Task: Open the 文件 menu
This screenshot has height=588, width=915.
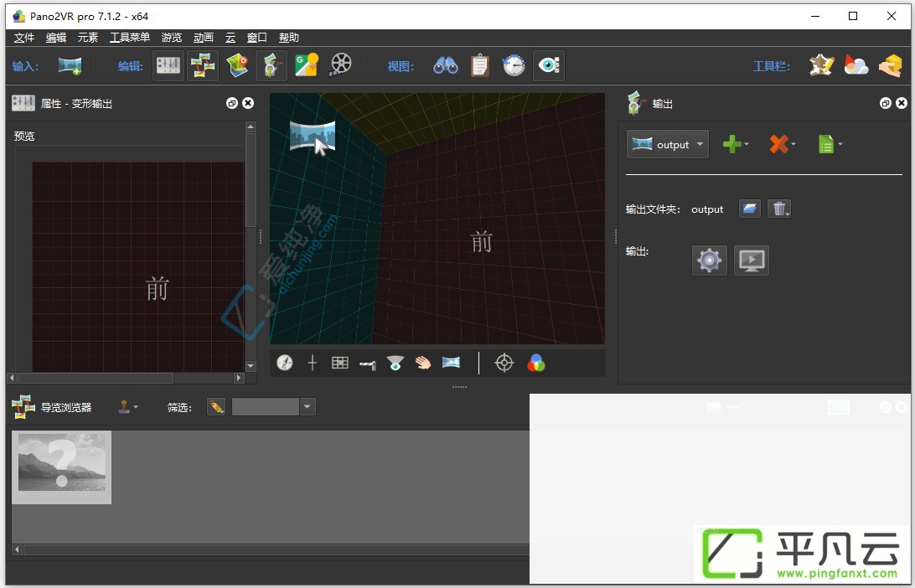Action: tap(24, 38)
